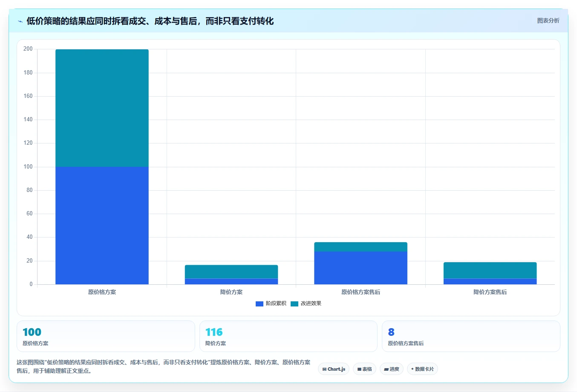The height and width of the screenshot is (392, 577).
Task: Click the blue segment of 原价格方案 bar
Action: pyautogui.click(x=102, y=226)
